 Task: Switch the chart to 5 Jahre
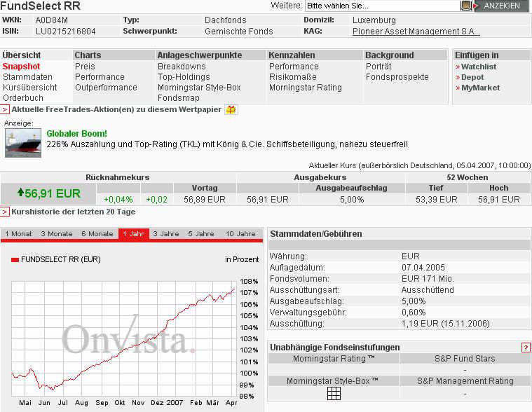click(x=201, y=234)
